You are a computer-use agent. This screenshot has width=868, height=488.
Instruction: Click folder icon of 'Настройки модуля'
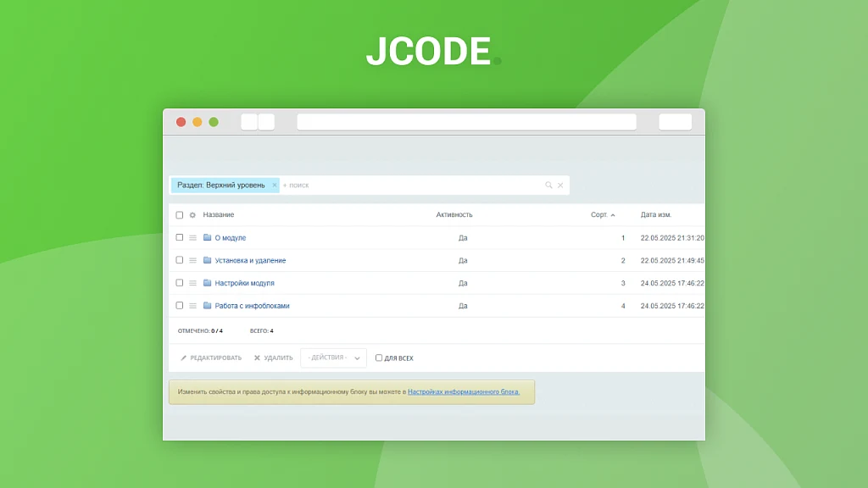pos(207,283)
